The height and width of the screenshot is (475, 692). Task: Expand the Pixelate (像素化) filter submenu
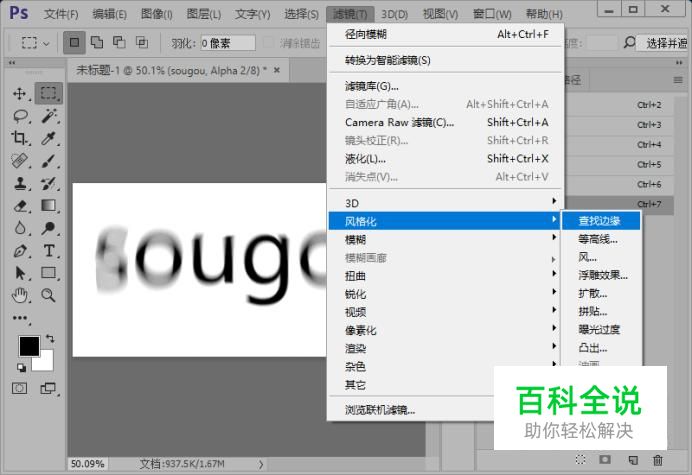[x=446, y=330]
